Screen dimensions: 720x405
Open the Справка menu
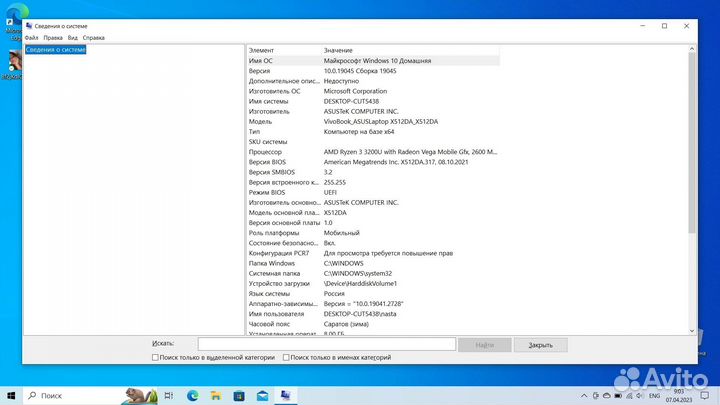(x=93, y=37)
